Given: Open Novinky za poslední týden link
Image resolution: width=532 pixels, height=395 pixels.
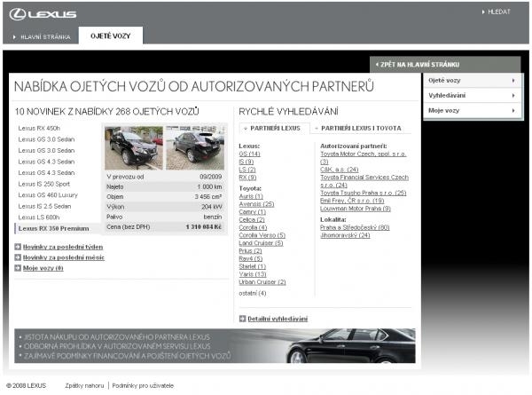Looking at the screenshot, I should [x=63, y=247].
